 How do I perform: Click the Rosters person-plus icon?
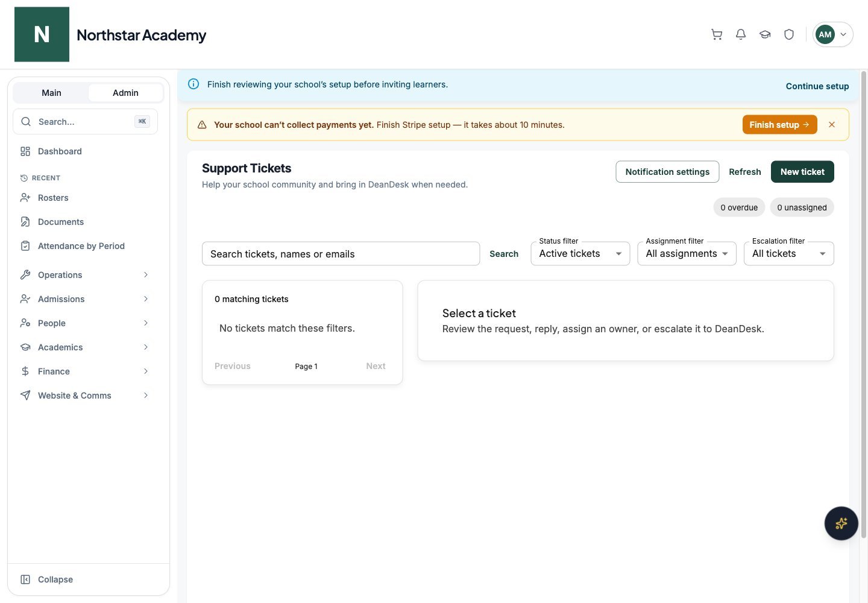tap(25, 198)
